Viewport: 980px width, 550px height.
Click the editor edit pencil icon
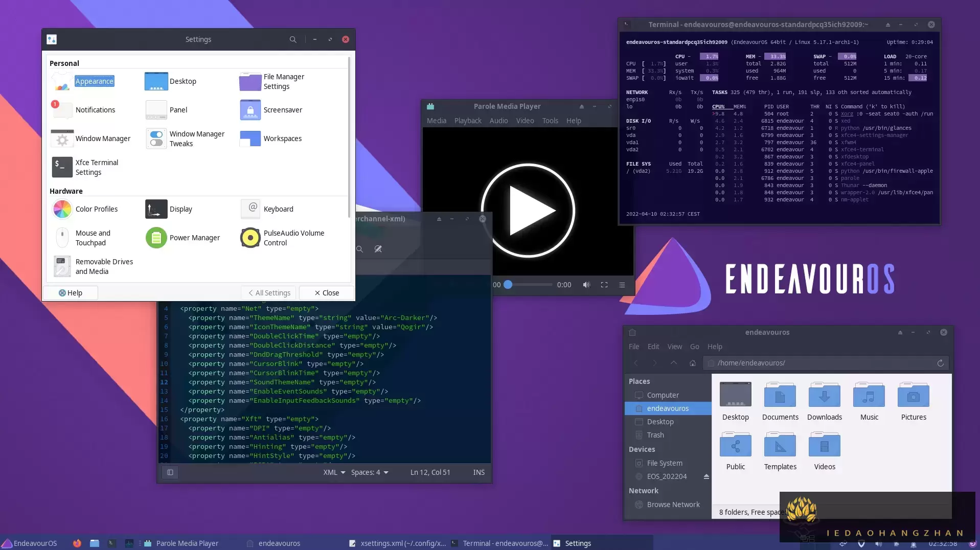[378, 249]
